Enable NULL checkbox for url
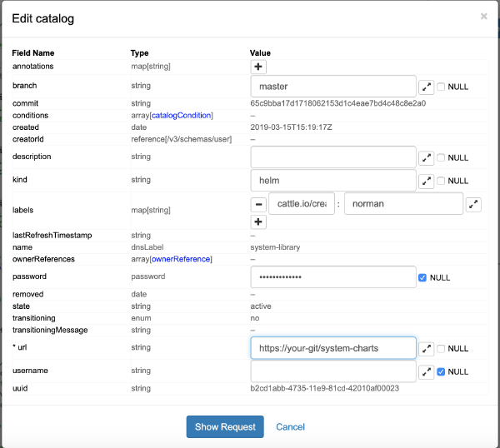 442,348
